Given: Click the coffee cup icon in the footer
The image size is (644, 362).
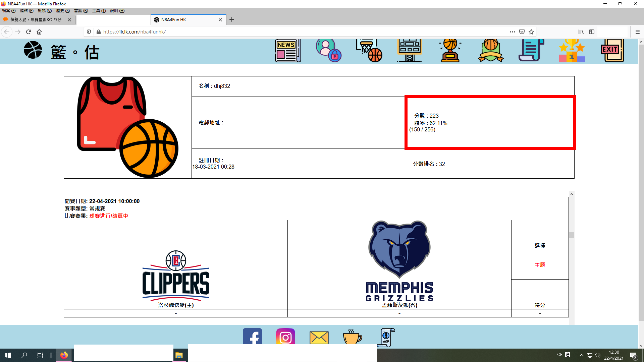Looking at the screenshot, I should pyautogui.click(x=352, y=337).
